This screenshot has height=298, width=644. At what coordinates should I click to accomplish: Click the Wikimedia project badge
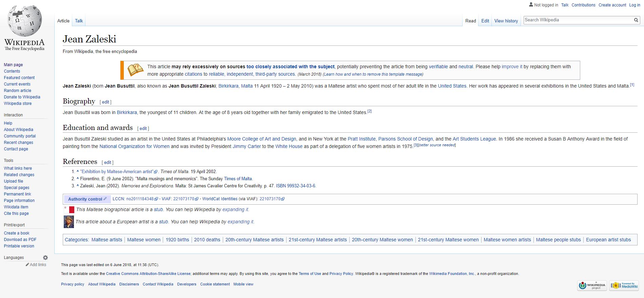coord(592,285)
